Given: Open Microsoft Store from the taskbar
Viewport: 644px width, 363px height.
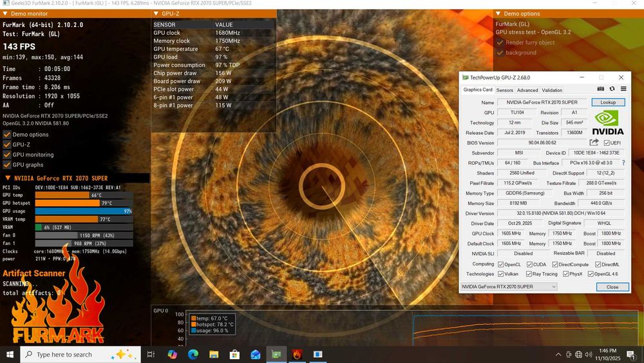Looking at the screenshot, I should 234,355.
